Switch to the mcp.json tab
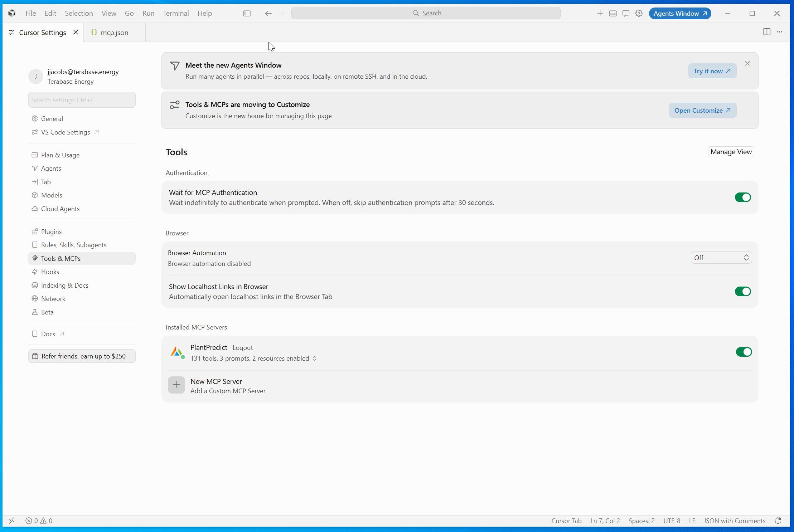The height and width of the screenshot is (532, 794). (115, 32)
